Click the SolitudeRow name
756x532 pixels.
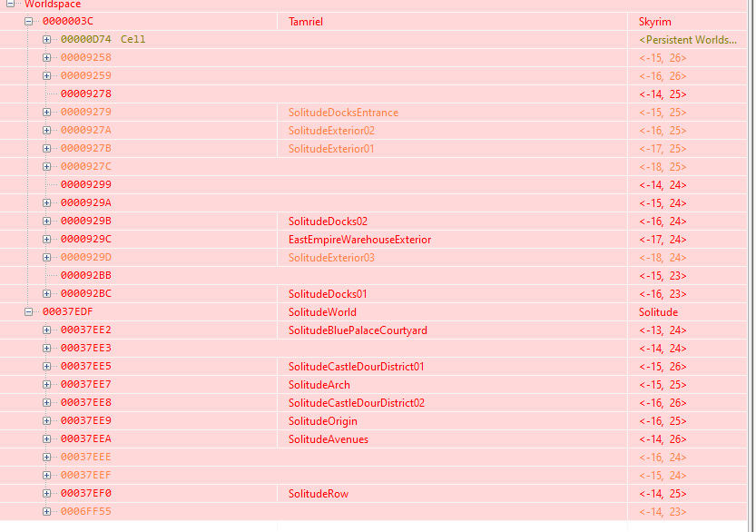(x=319, y=494)
